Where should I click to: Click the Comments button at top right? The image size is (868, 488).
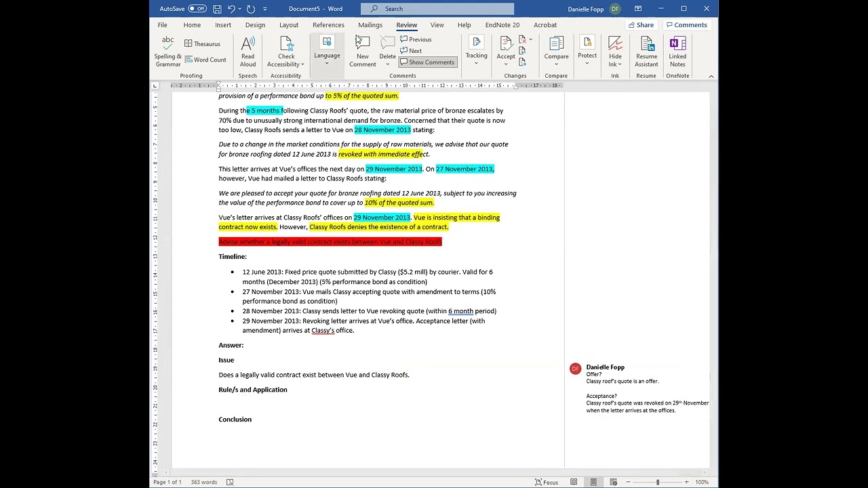pyautogui.click(x=686, y=25)
